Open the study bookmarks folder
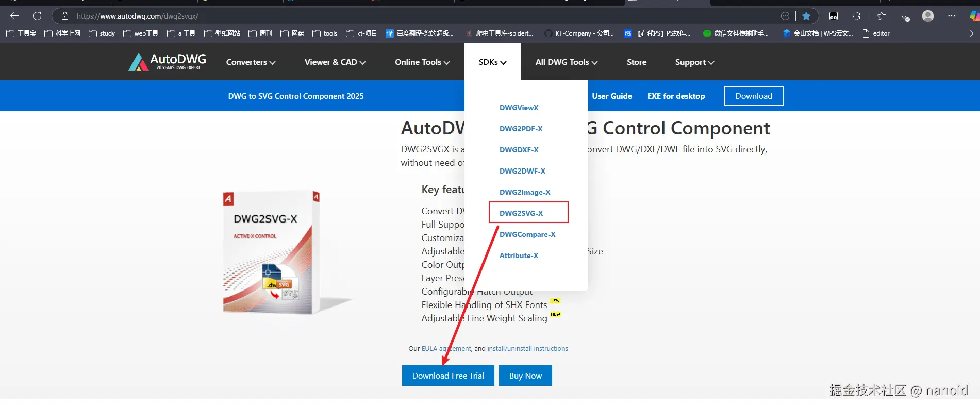Image resolution: width=980 pixels, height=409 pixels. tap(102, 33)
